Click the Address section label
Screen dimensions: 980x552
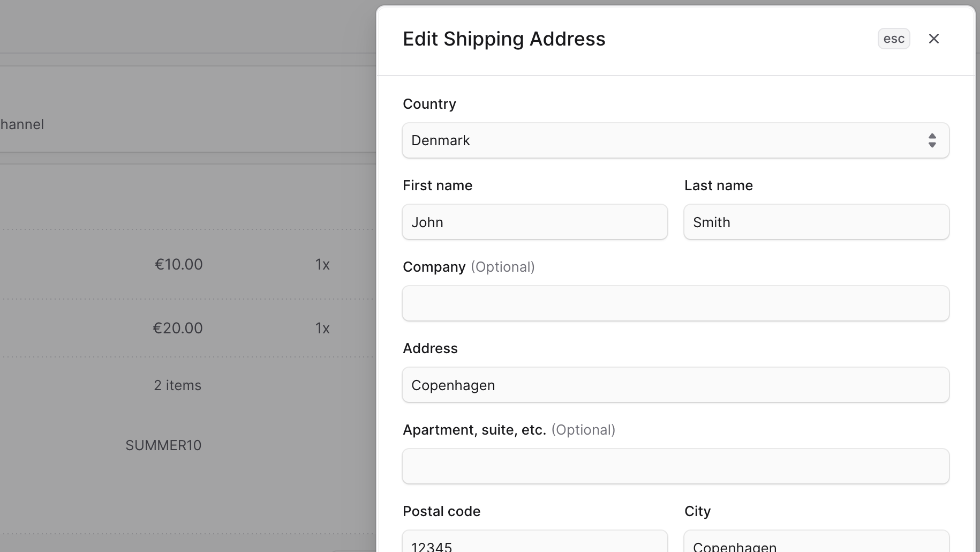[430, 348]
